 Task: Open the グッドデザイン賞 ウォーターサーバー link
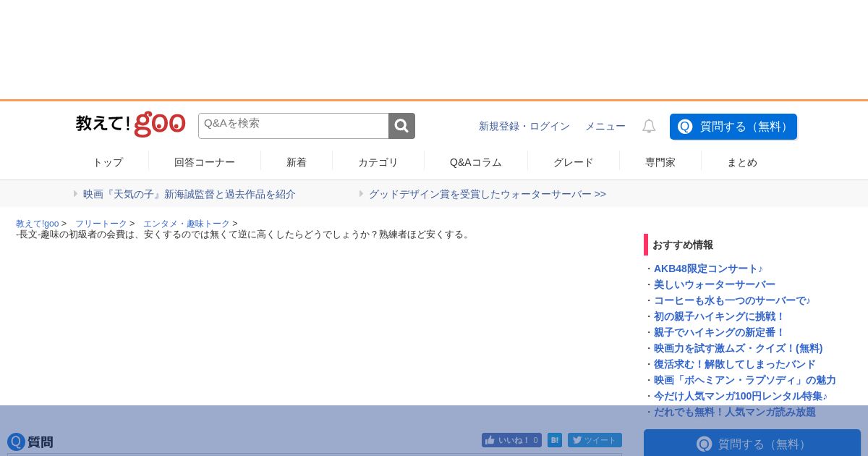(x=488, y=194)
